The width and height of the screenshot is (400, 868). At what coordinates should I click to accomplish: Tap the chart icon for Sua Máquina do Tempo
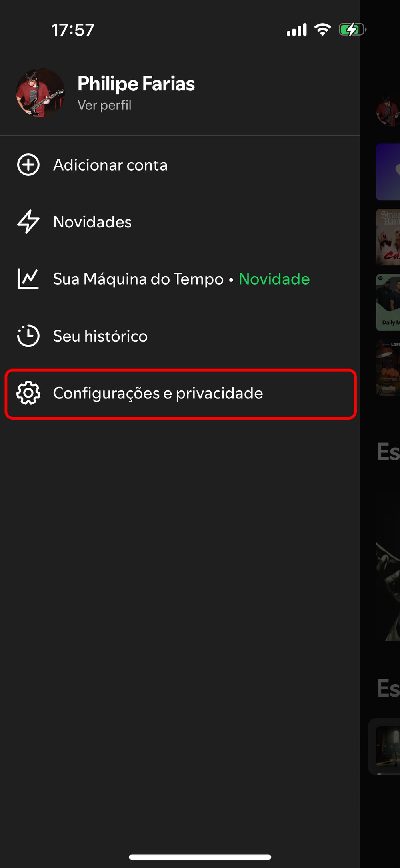pyautogui.click(x=28, y=279)
